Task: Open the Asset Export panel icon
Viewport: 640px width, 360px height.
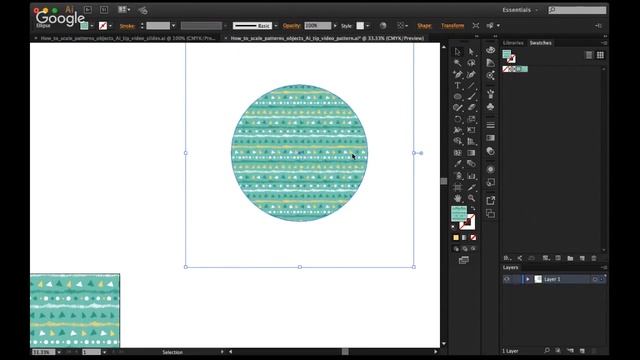Action: coord(491,200)
